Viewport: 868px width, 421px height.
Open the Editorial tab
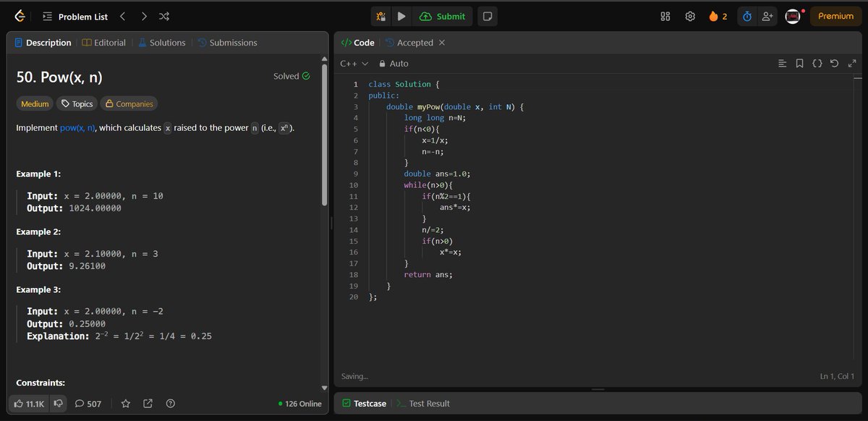[x=103, y=42]
